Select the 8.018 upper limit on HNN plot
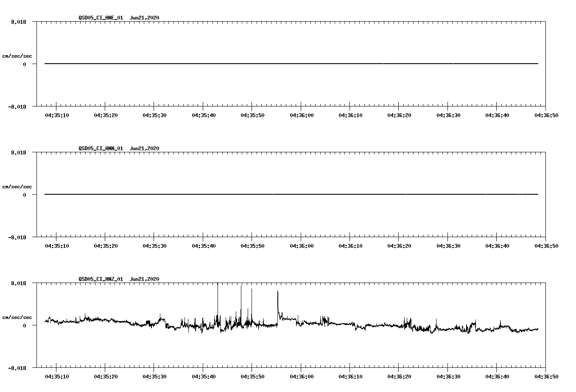The width and height of the screenshot is (576, 392). point(18,152)
